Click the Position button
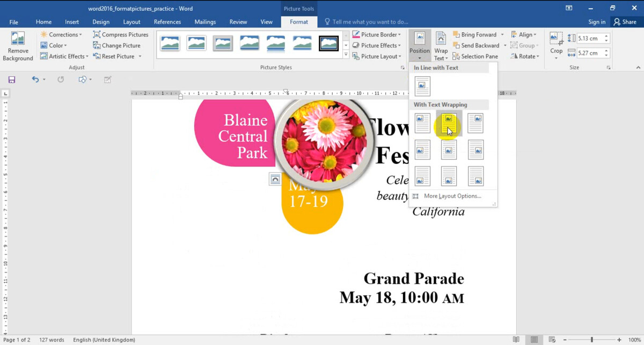Screen dimensions: 644x345 [x=419, y=46]
